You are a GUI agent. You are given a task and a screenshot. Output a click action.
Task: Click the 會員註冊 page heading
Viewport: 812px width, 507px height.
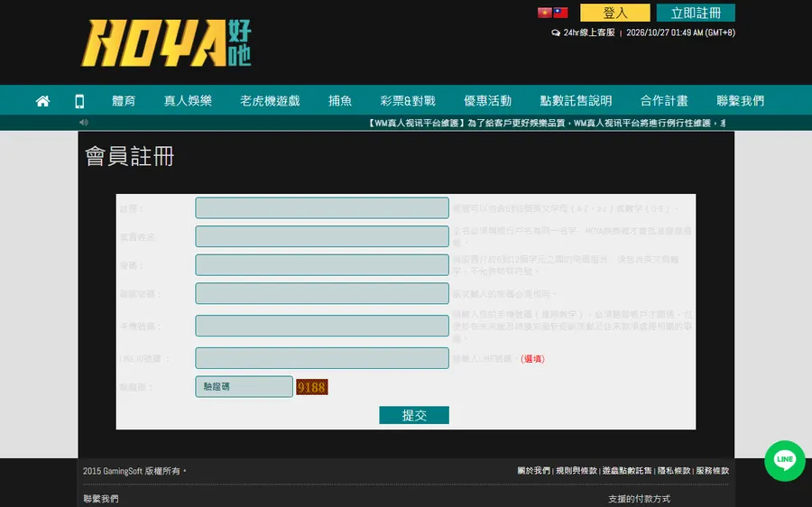(129, 156)
